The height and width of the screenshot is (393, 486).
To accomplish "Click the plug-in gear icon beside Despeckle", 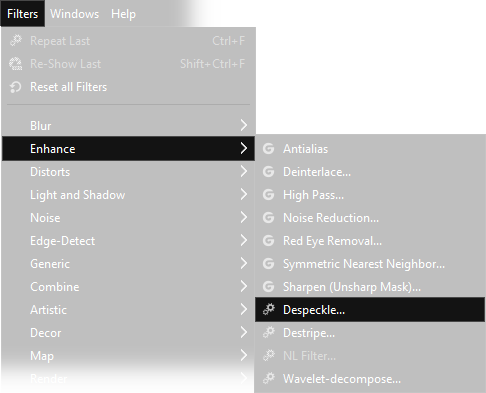I will tap(268, 309).
